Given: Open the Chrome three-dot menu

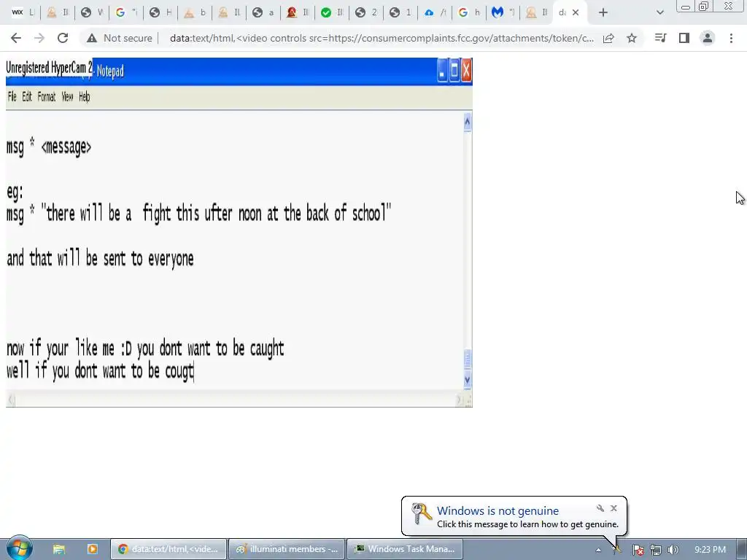Looking at the screenshot, I should 731,38.
